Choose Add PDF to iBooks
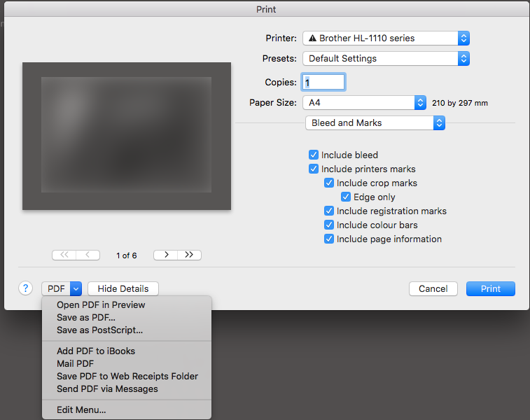Image resolution: width=530 pixels, height=420 pixels. [127, 351]
